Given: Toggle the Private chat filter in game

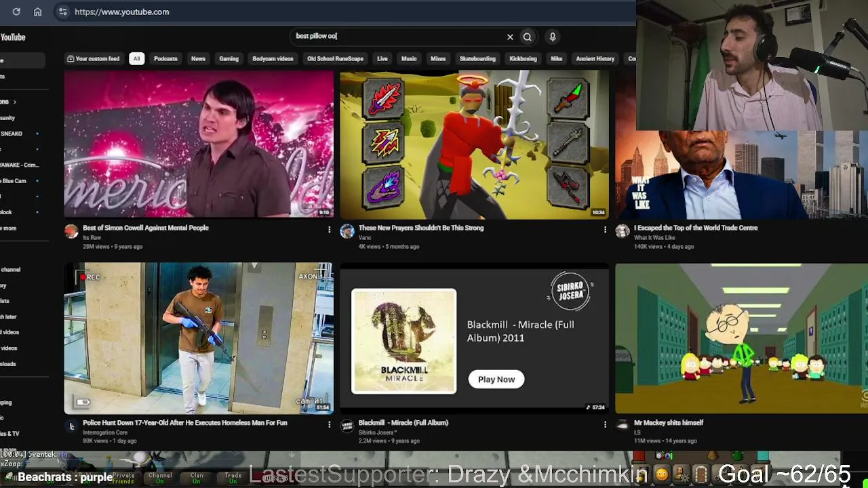Looking at the screenshot, I should pos(123,478).
